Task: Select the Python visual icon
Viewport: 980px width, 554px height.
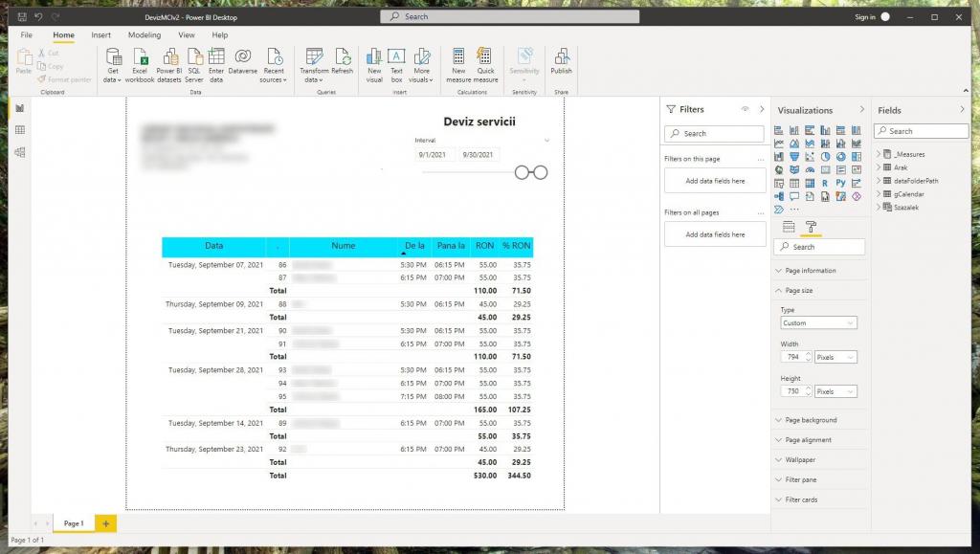Action: [x=840, y=183]
